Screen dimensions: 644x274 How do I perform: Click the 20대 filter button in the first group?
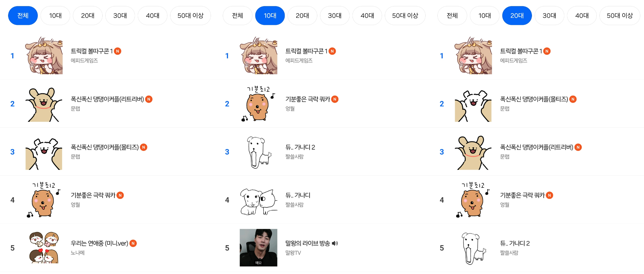click(x=88, y=15)
